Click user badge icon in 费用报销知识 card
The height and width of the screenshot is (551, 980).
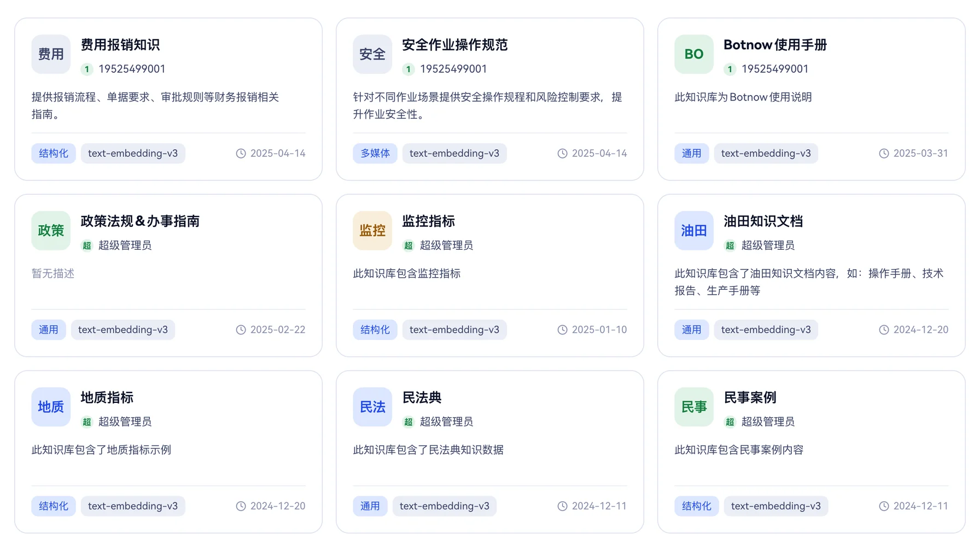pos(87,69)
